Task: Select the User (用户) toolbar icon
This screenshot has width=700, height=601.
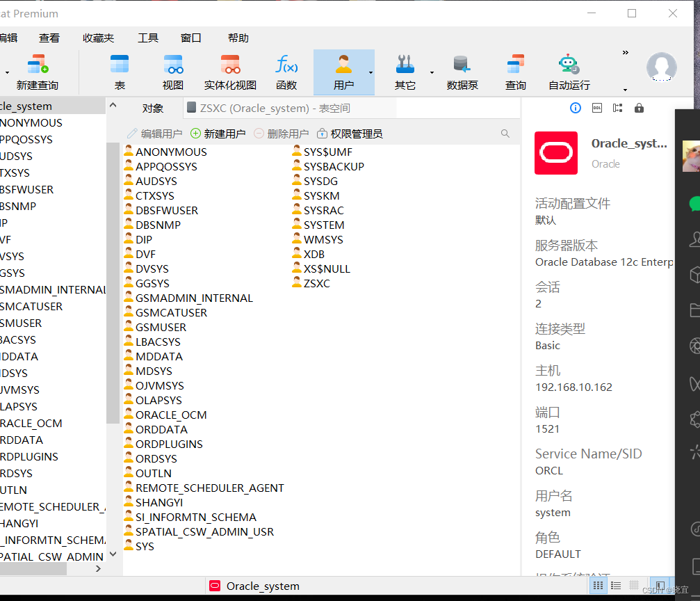Action: click(x=343, y=72)
